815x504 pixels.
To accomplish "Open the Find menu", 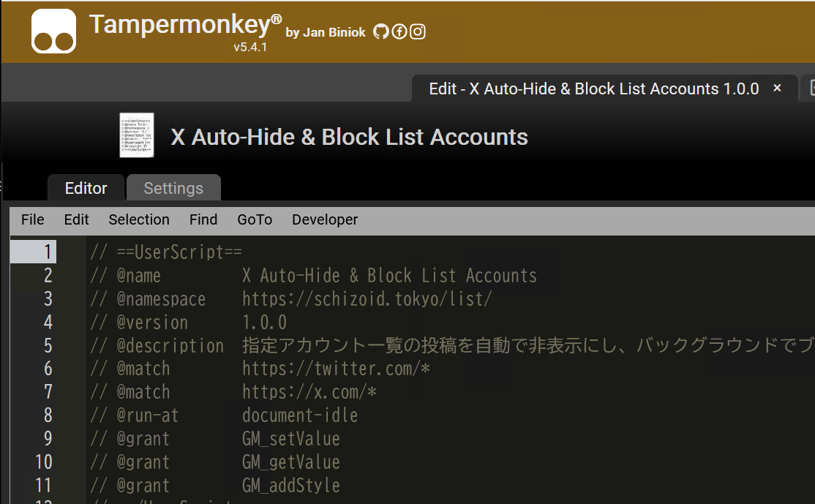I will (x=203, y=219).
